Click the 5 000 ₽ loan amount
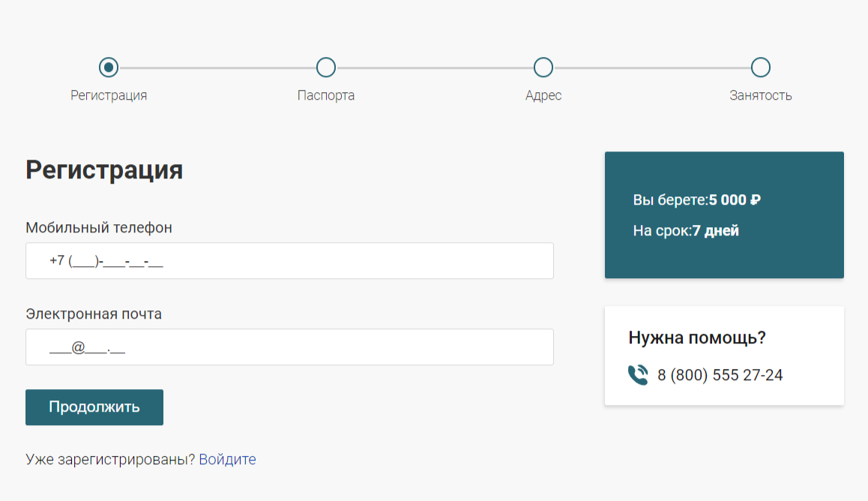 [735, 200]
